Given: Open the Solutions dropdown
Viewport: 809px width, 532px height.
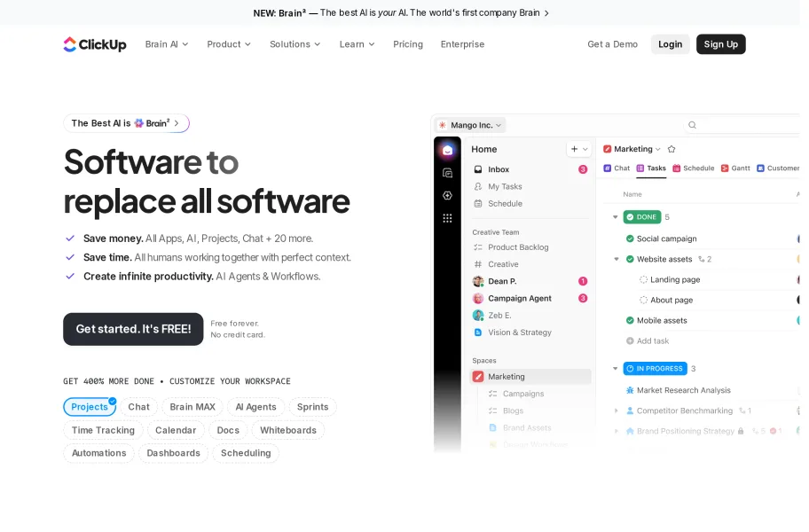Looking at the screenshot, I should [x=295, y=44].
